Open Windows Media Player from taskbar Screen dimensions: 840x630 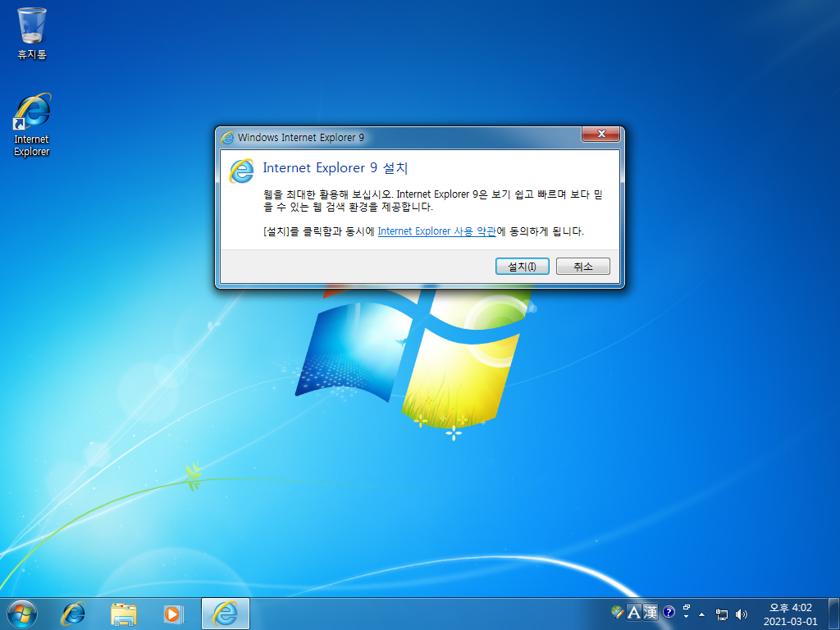[173, 614]
